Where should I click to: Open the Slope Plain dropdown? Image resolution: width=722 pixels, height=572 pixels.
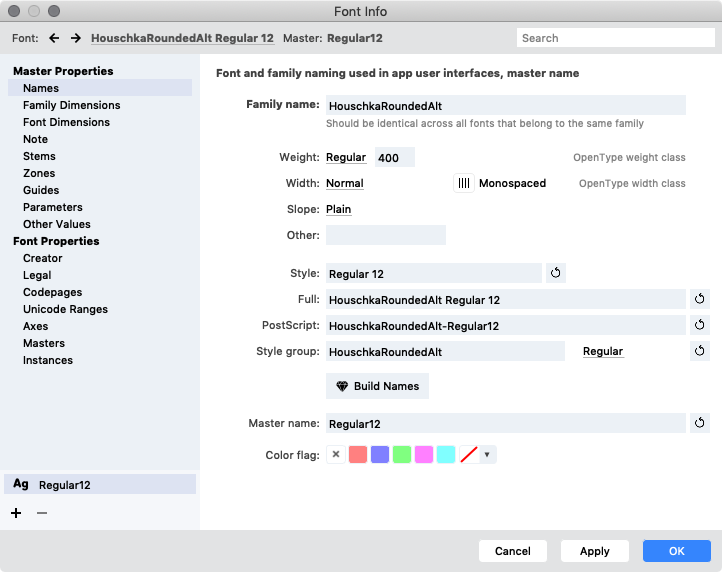tap(338, 209)
